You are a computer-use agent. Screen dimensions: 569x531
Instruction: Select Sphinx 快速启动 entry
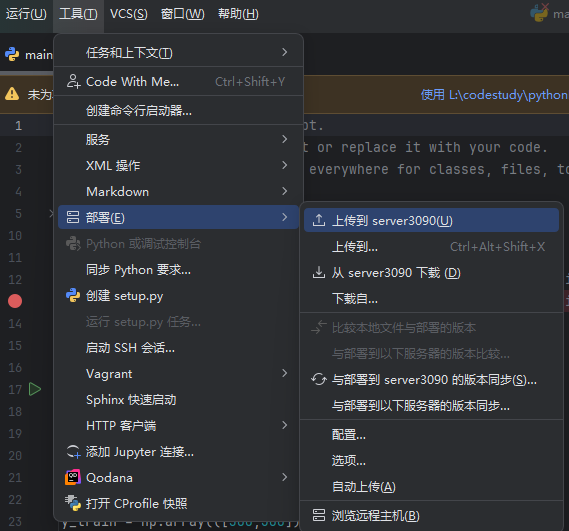pos(178,400)
